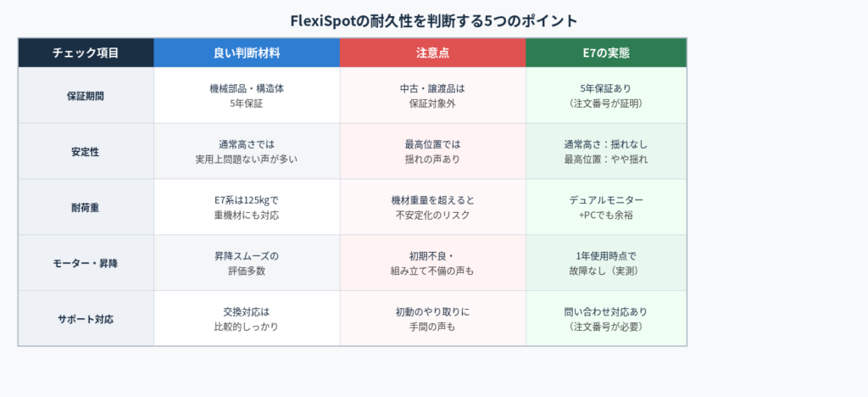Click the 安定性 row label
Screen dimensions: 868x397
86,152
